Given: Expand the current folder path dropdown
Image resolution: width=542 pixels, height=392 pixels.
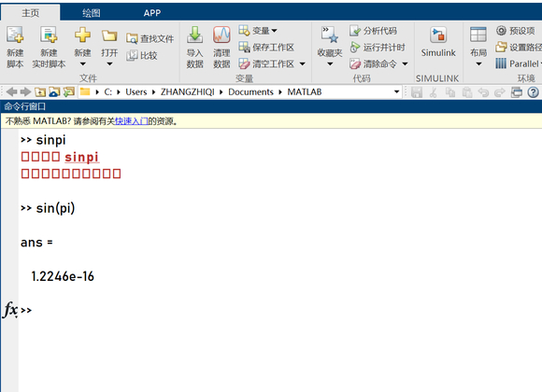Looking at the screenshot, I should [396, 91].
